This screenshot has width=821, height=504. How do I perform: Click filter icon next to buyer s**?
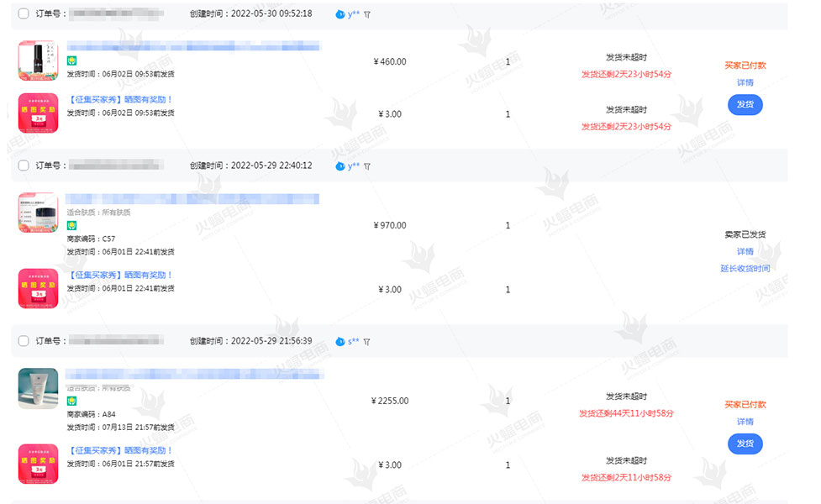[x=367, y=342]
